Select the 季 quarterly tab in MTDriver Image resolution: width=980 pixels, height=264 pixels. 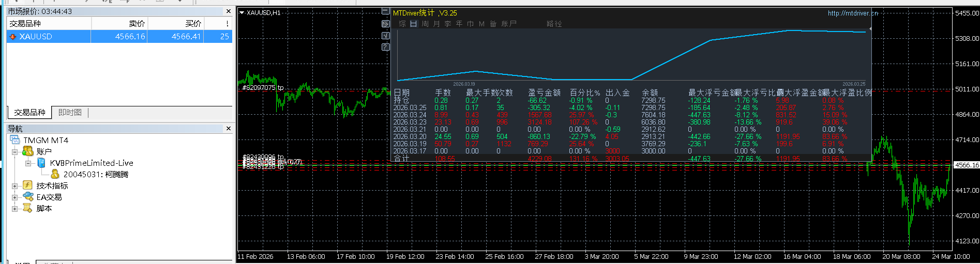click(x=448, y=24)
